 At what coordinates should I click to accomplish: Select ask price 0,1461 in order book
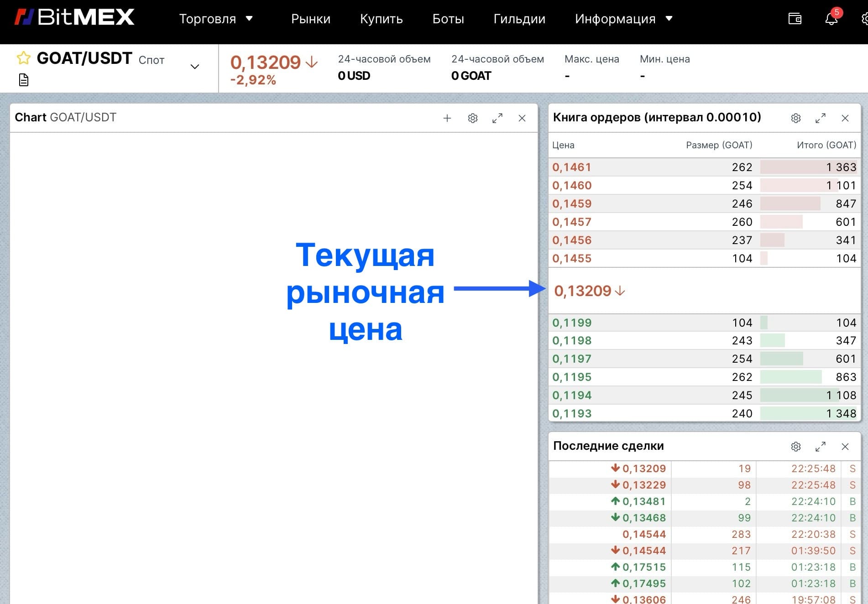[572, 167]
